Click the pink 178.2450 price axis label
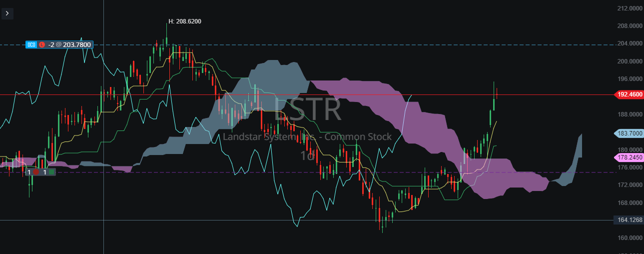The width and height of the screenshot is (644, 254). click(629, 157)
